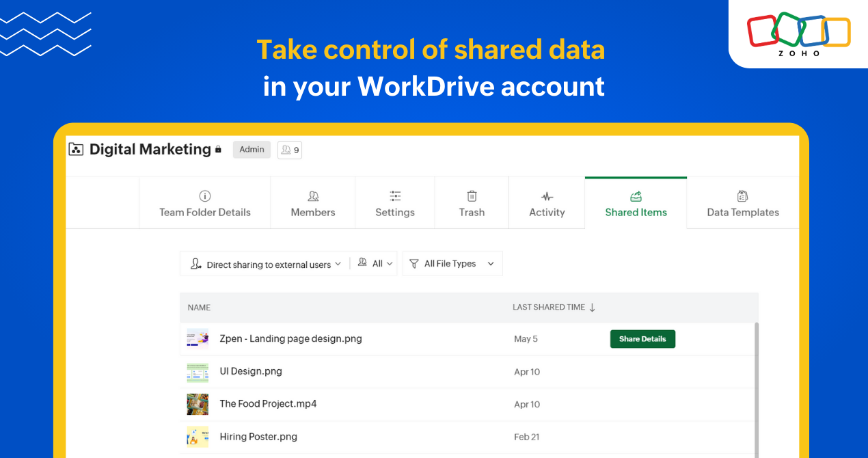
Task: Click the people icon beside All
Action: [362, 262]
